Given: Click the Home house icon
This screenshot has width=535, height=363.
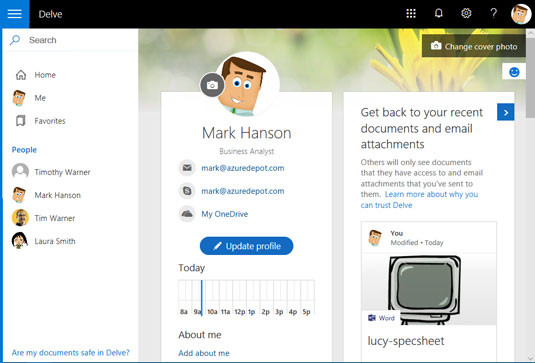Looking at the screenshot, I should tap(21, 75).
